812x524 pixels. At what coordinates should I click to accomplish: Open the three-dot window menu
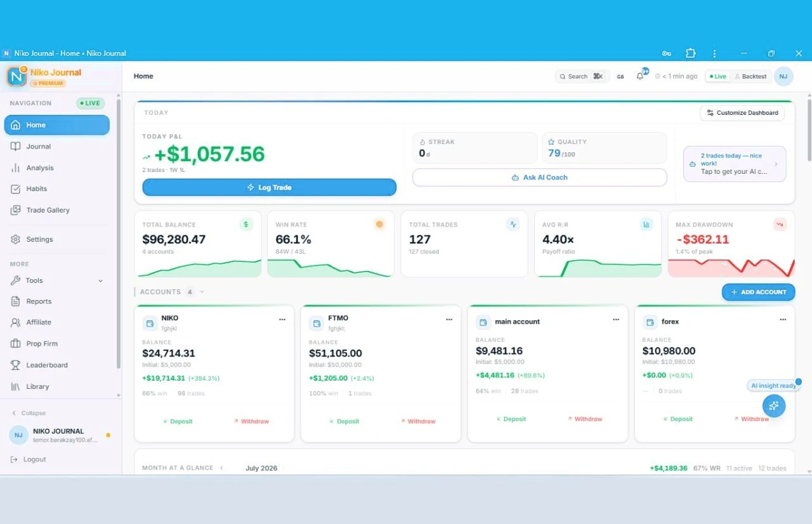pos(714,53)
